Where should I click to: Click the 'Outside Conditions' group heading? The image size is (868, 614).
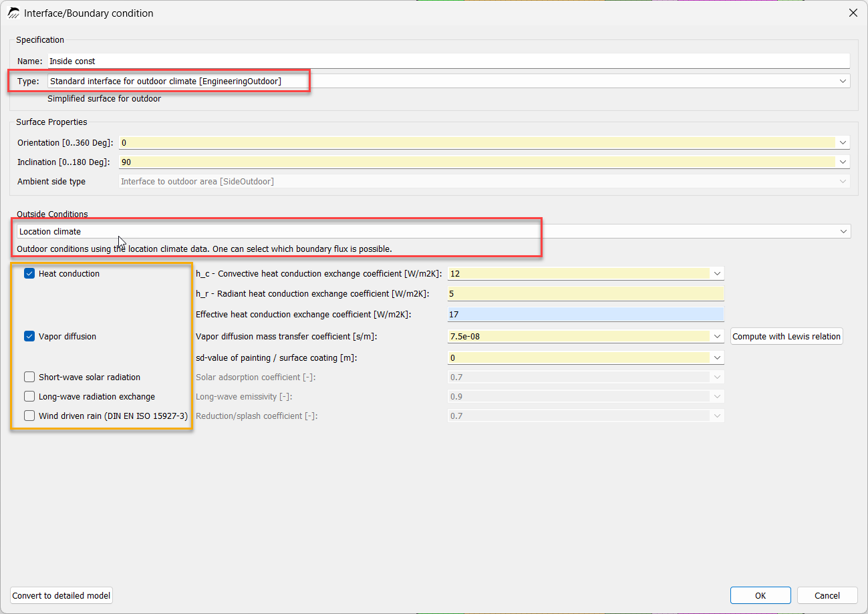point(52,214)
